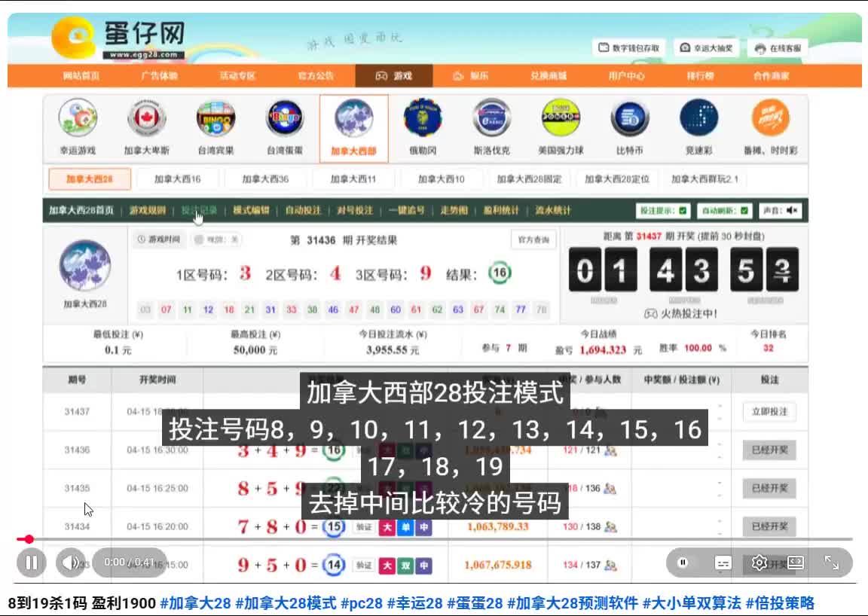Open the 官方公告 nav item

pos(316,76)
